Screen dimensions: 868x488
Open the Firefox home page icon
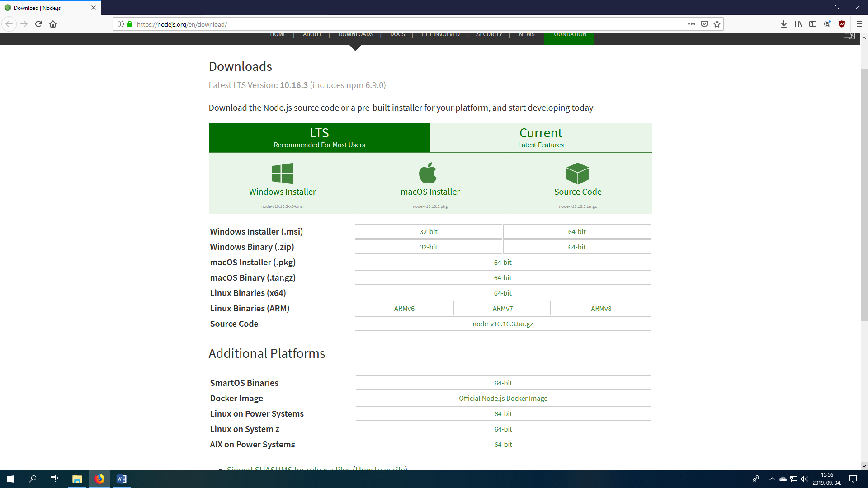tap(53, 24)
